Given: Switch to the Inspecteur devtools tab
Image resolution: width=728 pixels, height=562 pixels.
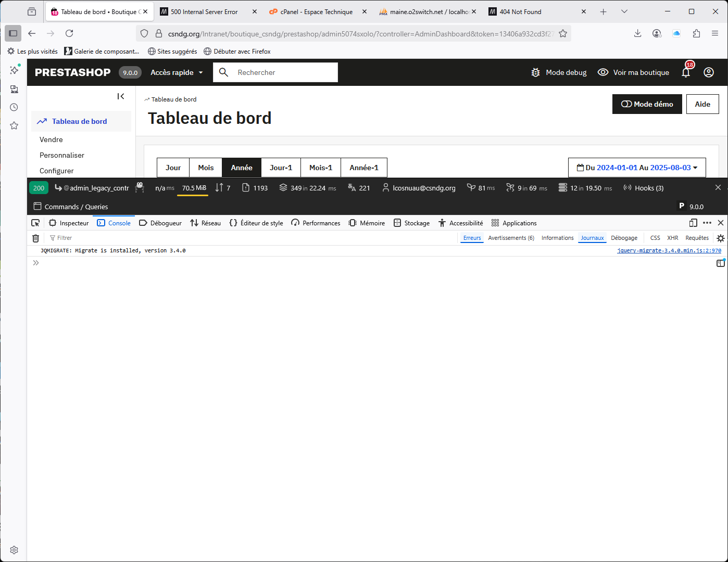Looking at the screenshot, I should (x=69, y=223).
